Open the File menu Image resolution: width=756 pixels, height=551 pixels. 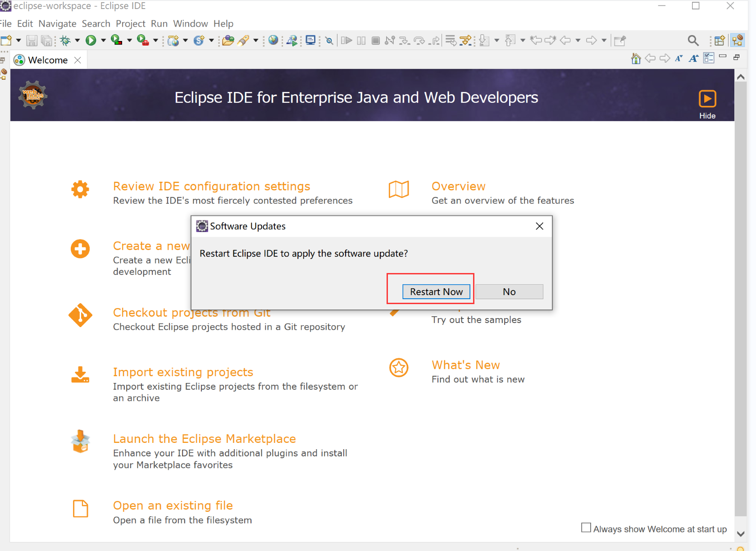pyautogui.click(x=5, y=23)
